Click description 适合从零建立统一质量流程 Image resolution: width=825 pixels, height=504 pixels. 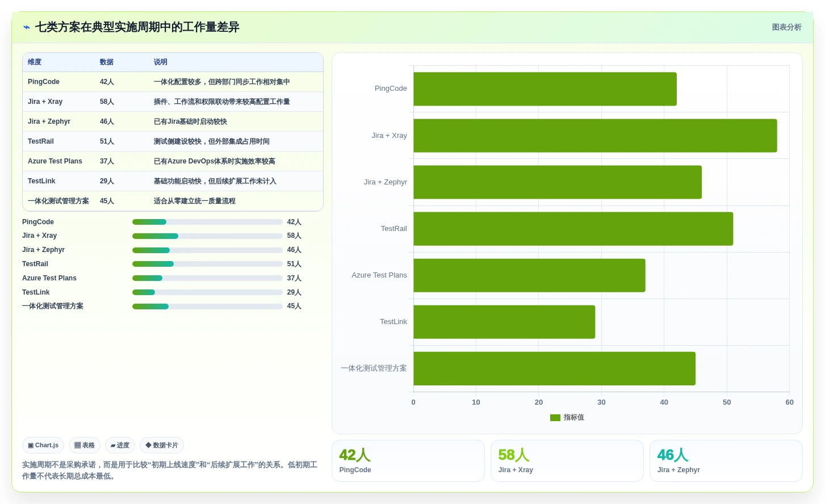195,201
